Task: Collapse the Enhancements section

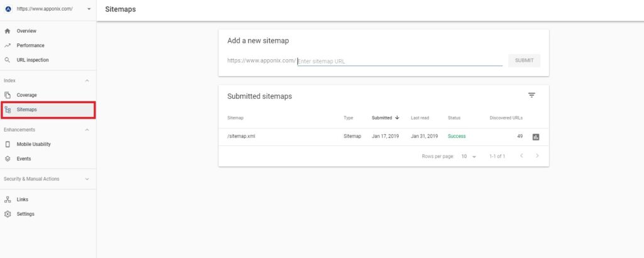Action: 87,130
